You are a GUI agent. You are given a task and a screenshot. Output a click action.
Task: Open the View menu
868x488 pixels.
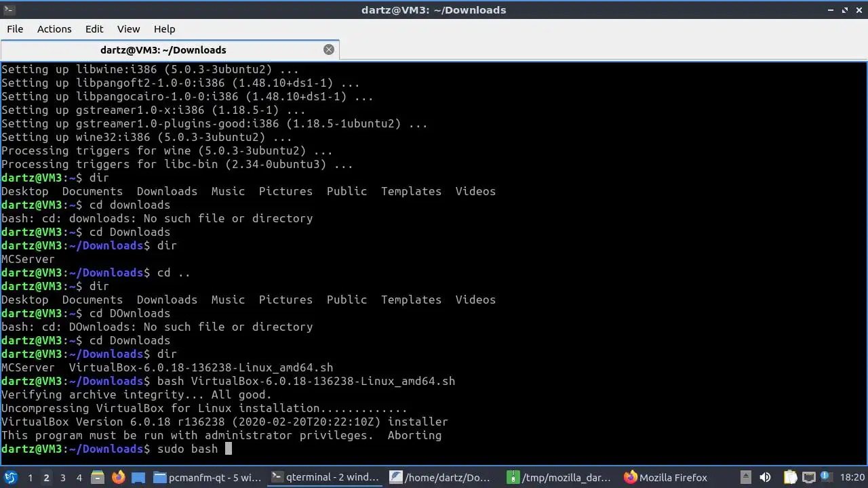(128, 29)
